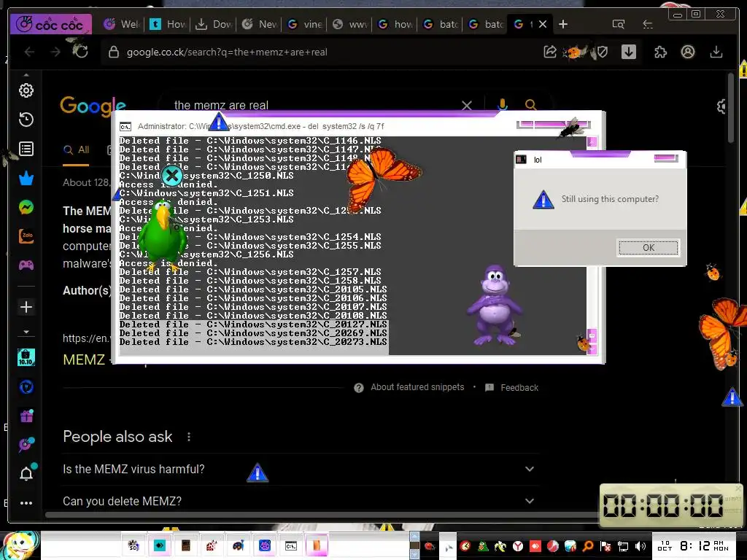Collapse sidebar with small down caret
This screenshot has height=560, width=747.
click(x=26, y=332)
